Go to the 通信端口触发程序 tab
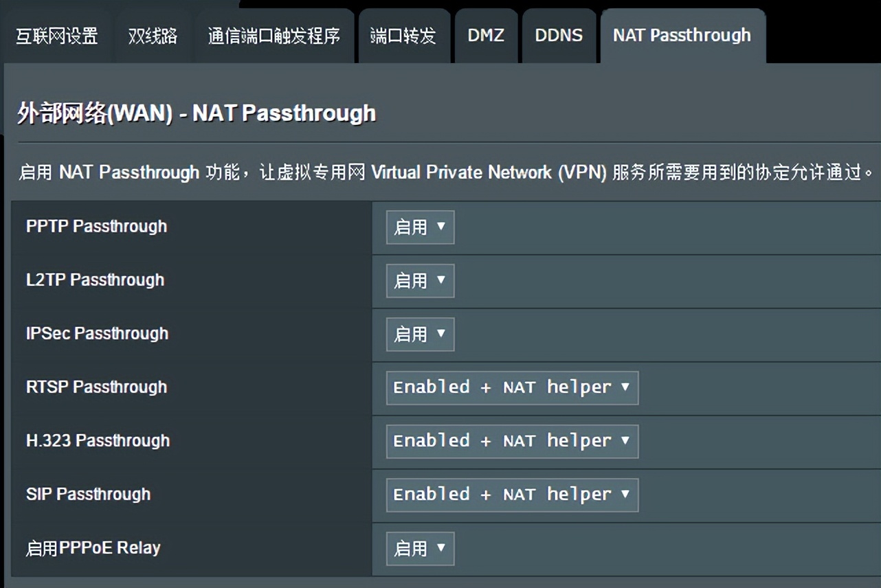881x588 pixels. tap(274, 36)
